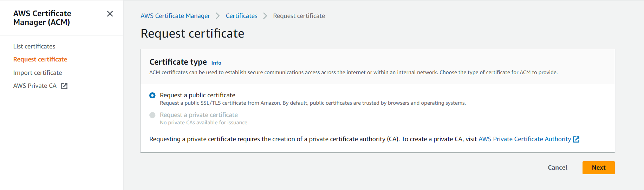The width and height of the screenshot is (644, 190).
Task: Click the chevron after Certificates breadcrumb
Action: [x=265, y=16]
